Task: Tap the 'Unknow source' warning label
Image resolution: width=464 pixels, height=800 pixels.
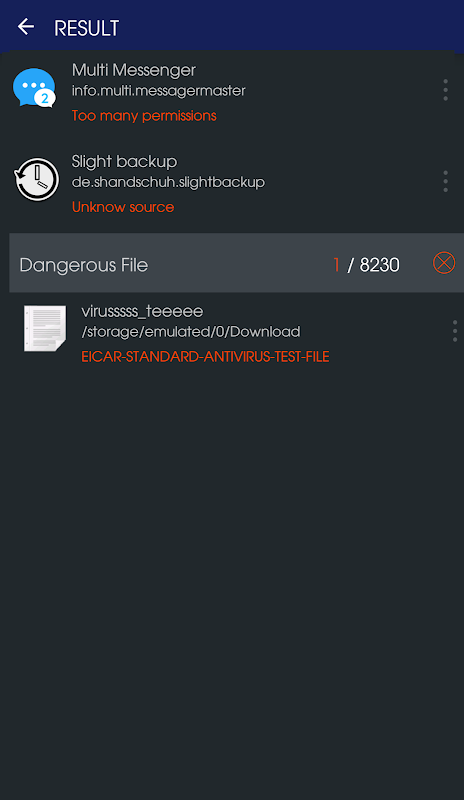Action: 123,207
